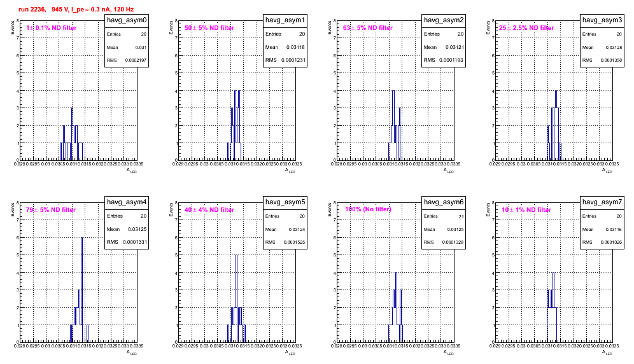The image size is (634, 364).
Task: Click Entries value 21 in havg_asym6
Action: [461, 216]
